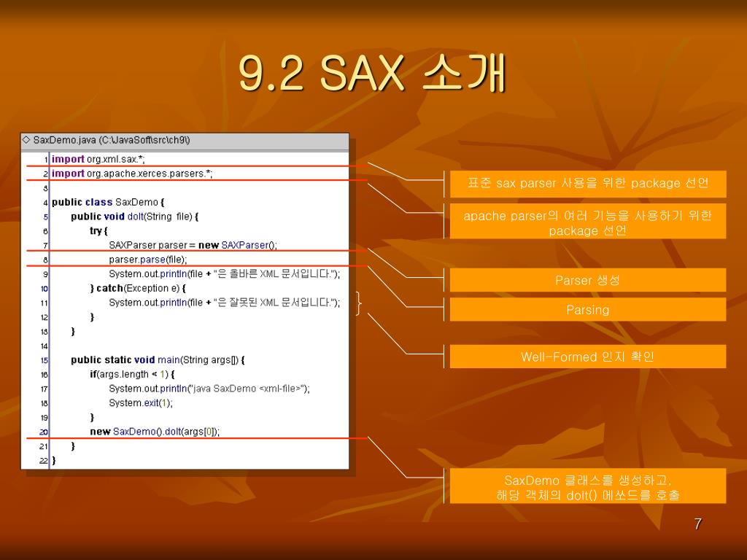Click the println '올바른 XML 문서입니다' line
The width and height of the screenshot is (747, 560).
coord(225,274)
